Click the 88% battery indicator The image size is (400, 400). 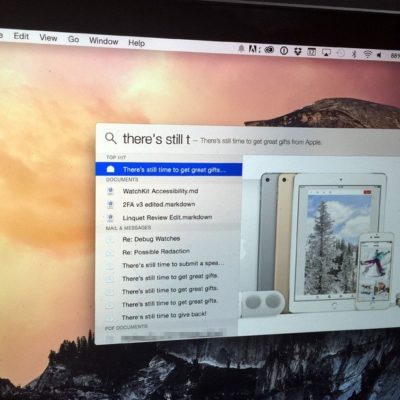pyautogui.click(x=395, y=56)
